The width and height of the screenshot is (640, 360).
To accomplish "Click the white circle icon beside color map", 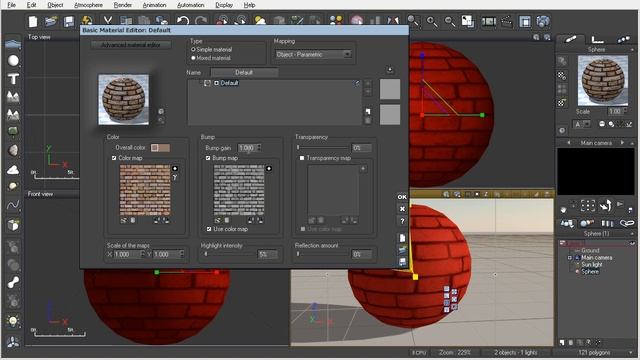I will [x=175, y=169].
